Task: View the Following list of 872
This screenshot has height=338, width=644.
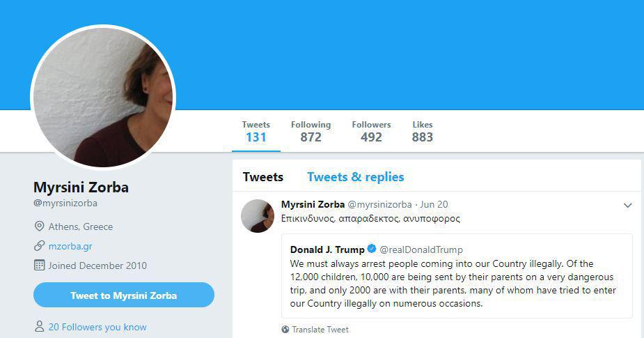Action: [x=311, y=131]
